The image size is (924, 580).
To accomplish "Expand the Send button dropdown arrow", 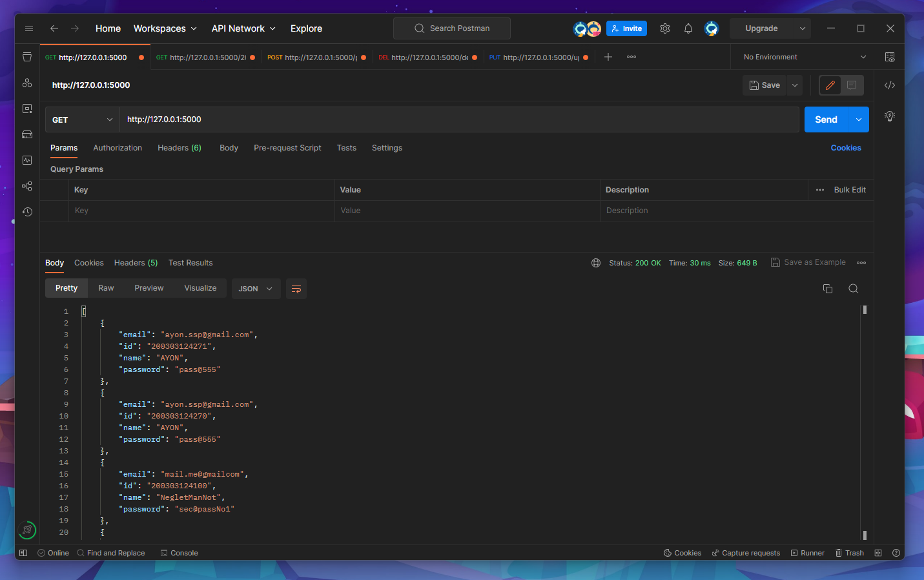I will tap(859, 119).
